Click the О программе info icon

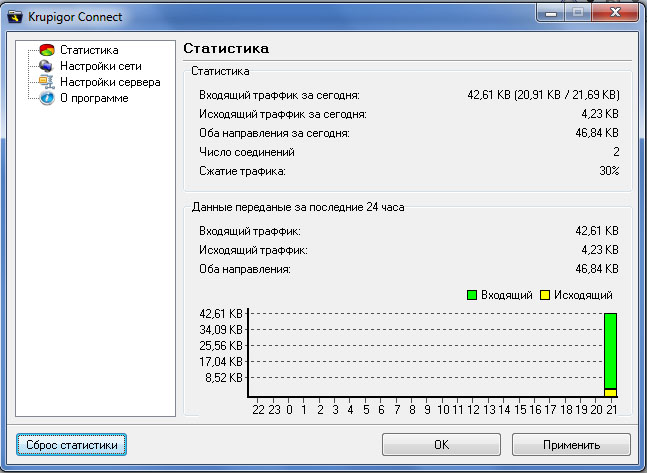45,98
